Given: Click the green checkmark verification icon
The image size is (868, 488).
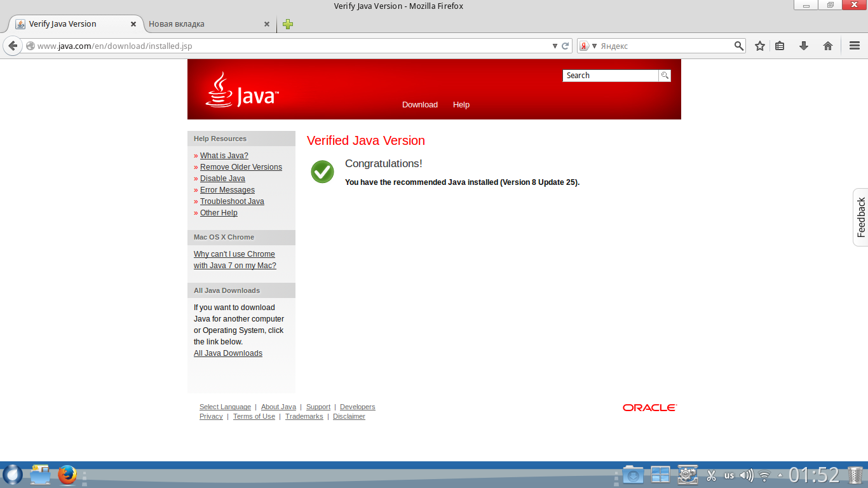Looking at the screenshot, I should (322, 172).
